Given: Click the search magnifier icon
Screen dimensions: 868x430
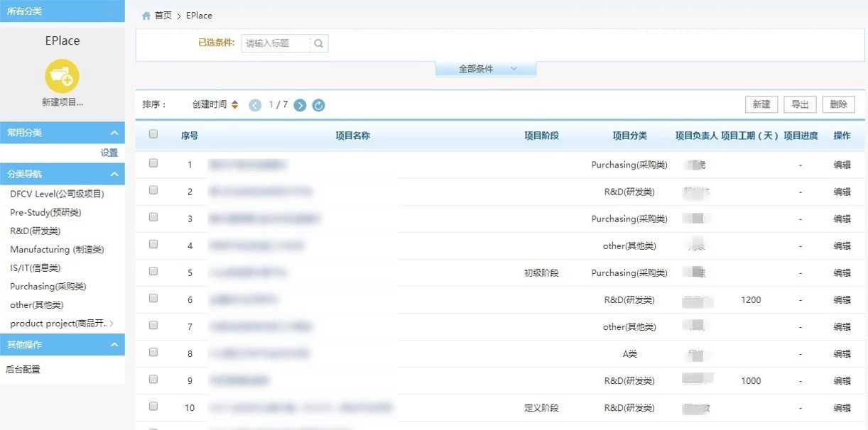Looking at the screenshot, I should click(x=319, y=44).
